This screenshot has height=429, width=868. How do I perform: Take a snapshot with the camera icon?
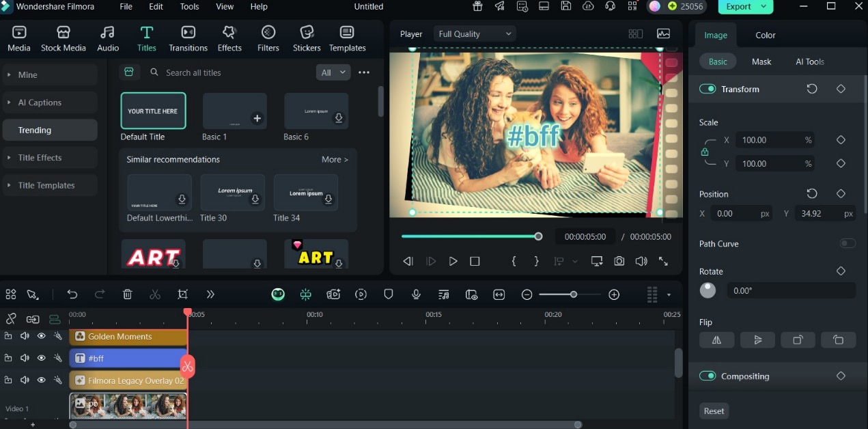(619, 261)
